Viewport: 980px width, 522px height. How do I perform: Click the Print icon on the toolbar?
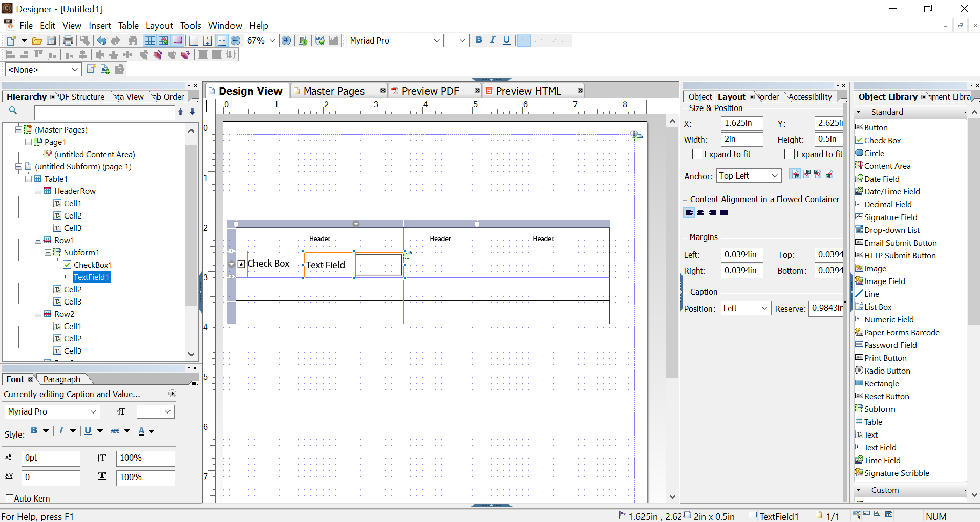(68, 40)
